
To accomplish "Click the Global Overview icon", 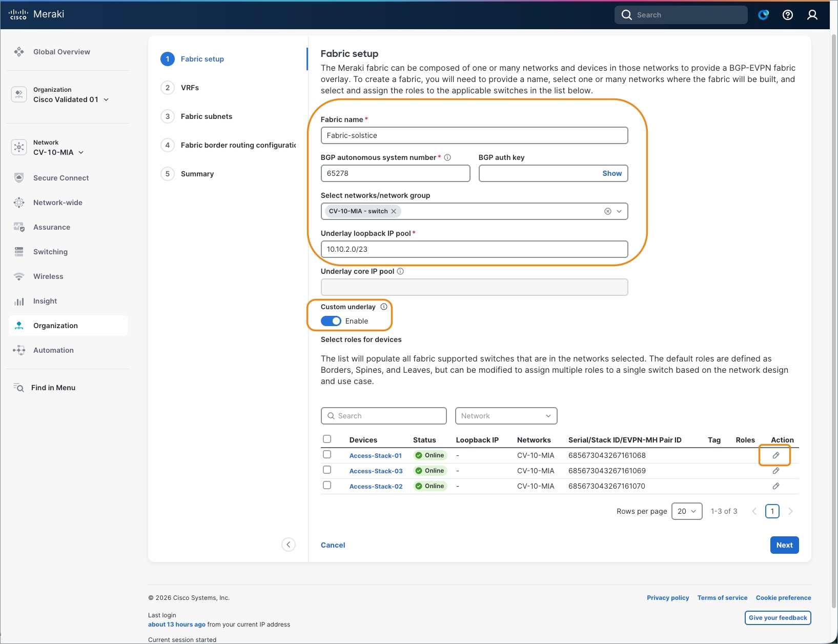I will coord(19,52).
